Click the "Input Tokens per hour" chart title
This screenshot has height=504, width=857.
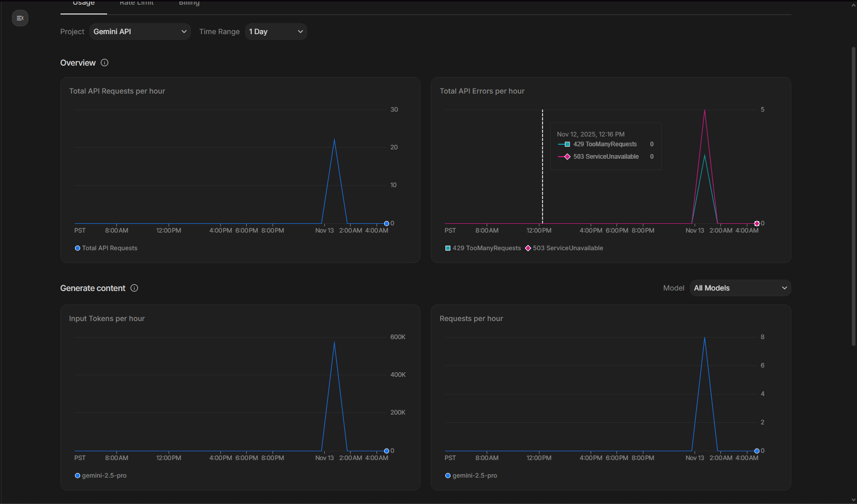[107, 318]
